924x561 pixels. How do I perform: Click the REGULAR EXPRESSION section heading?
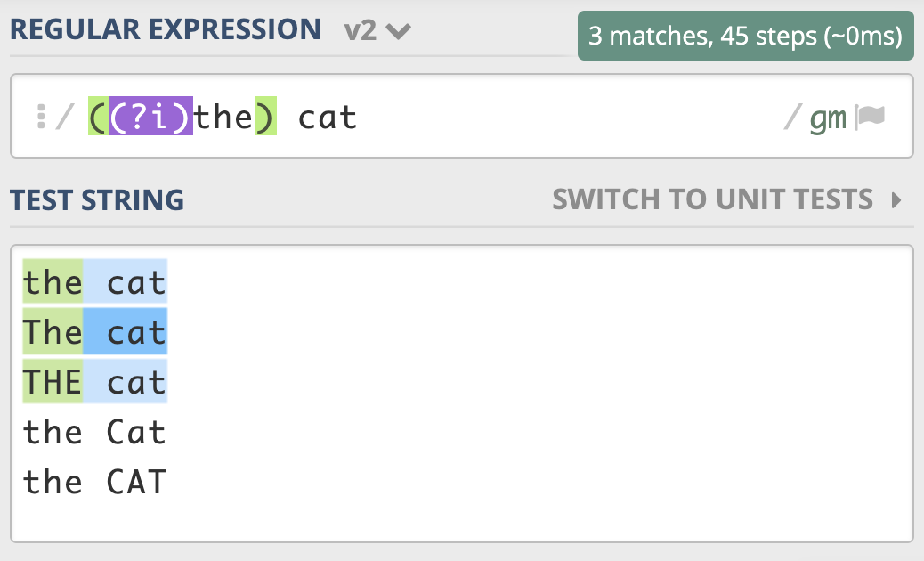(166, 29)
